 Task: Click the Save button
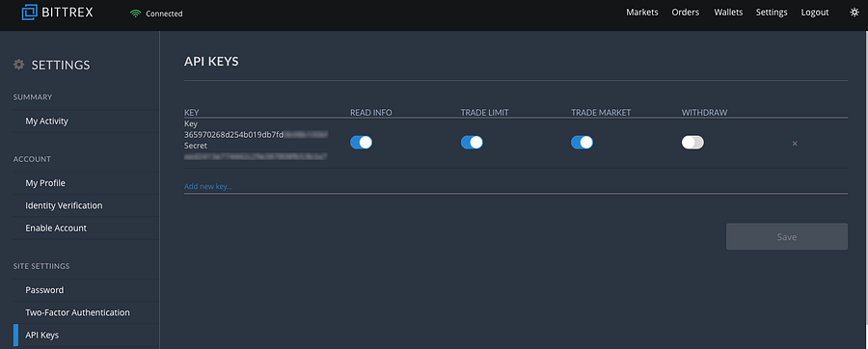tap(787, 237)
